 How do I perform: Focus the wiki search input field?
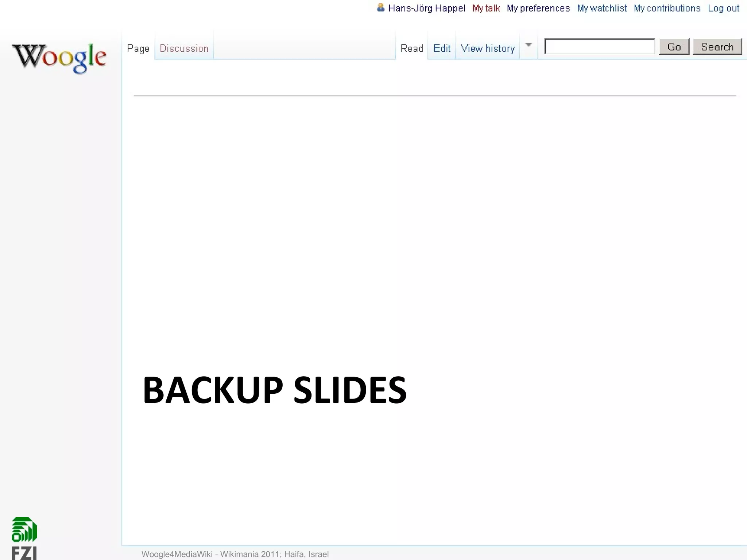point(600,46)
